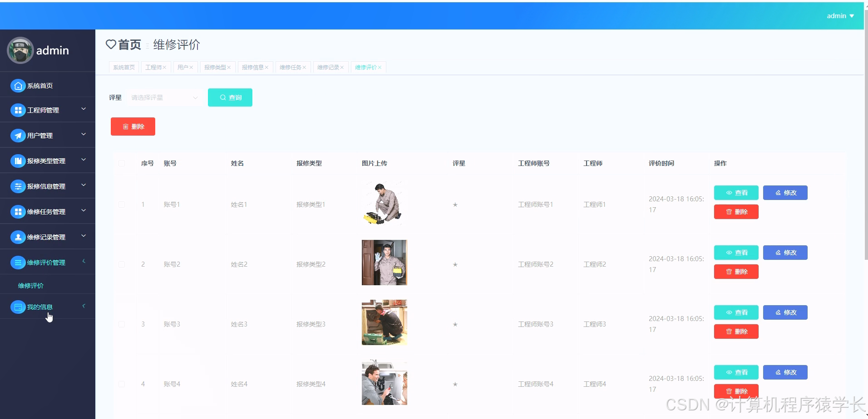Close the 报修类型 tab
Image resolution: width=868 pixels, height=419 pixels.
(230, 67)
